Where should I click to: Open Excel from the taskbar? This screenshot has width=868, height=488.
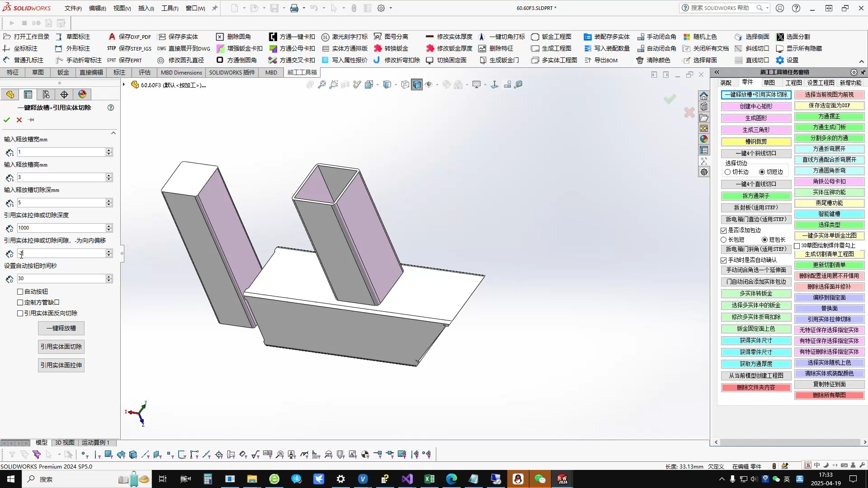pyautogui.click(x=429, y=479)
